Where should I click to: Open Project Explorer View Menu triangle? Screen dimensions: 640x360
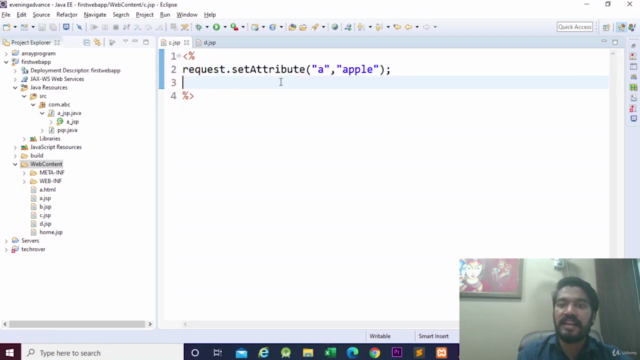coord(125,42)
